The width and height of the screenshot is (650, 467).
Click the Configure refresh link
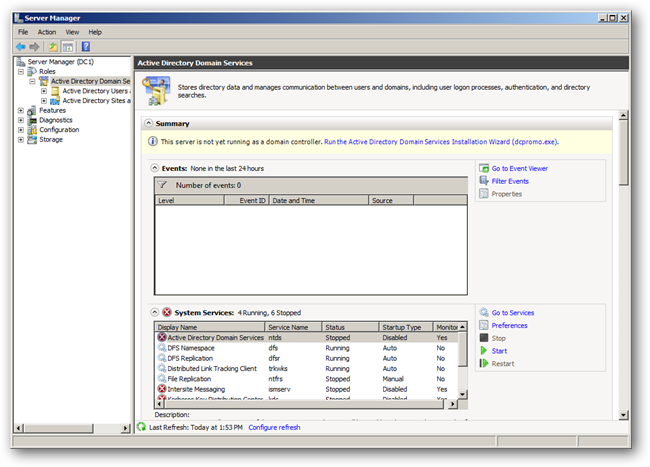274,427
